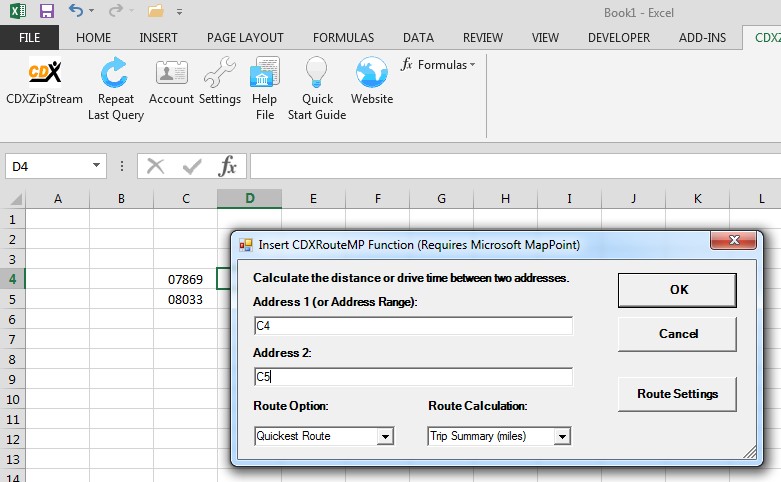Cancel formula entry X icon
This screenshot has height=482, width=781.
click(x=155, y=166)
